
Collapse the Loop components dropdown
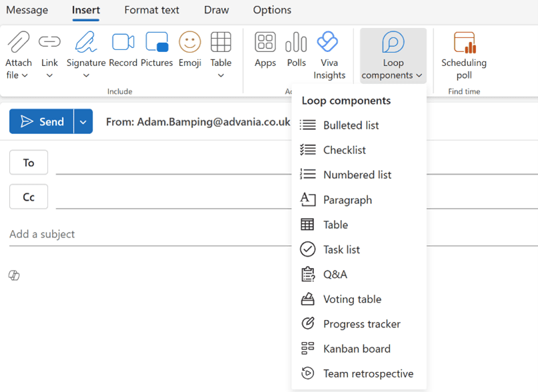pyautogui.click(x=393, y=55)
